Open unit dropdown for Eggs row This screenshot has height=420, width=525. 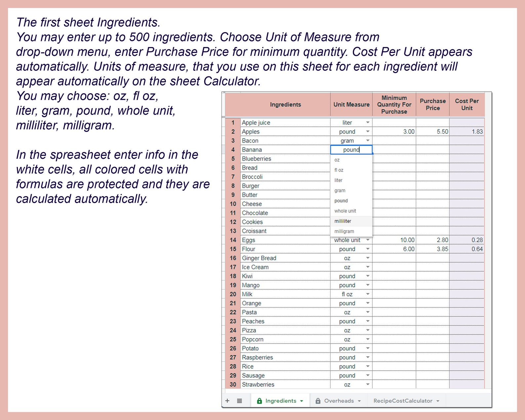[x=368, y=240]
